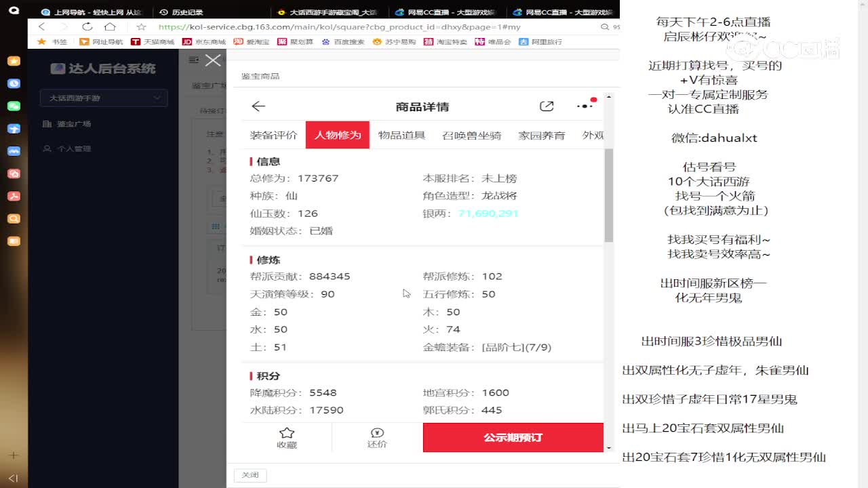Close the product detail overlay with the X
This screenshot has height=488, width=868.
click(213, 60)
